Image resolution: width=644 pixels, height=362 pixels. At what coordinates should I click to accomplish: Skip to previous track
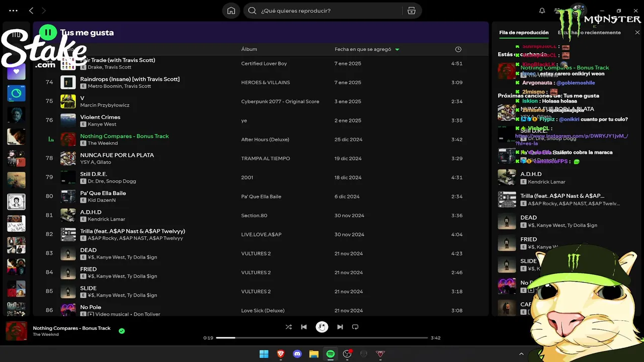coord(304,327)
